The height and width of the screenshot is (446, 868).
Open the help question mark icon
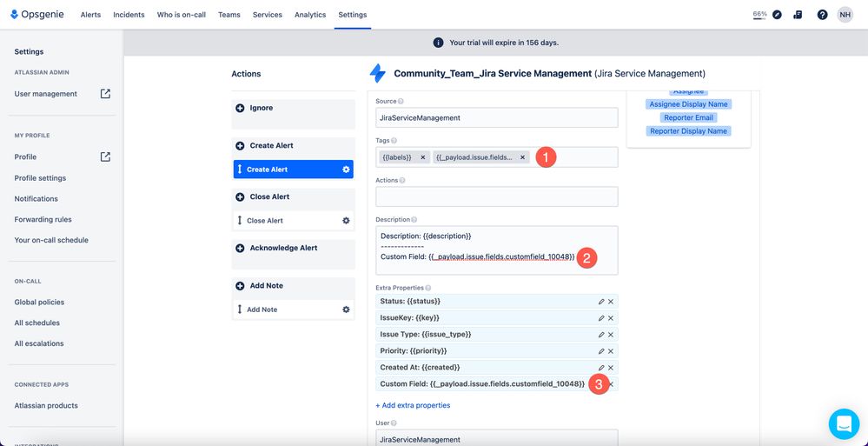[x=822, y=15]
